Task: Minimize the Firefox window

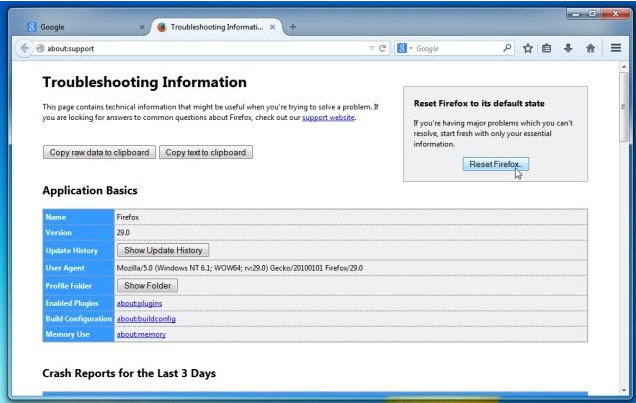Action: point(575,14)
